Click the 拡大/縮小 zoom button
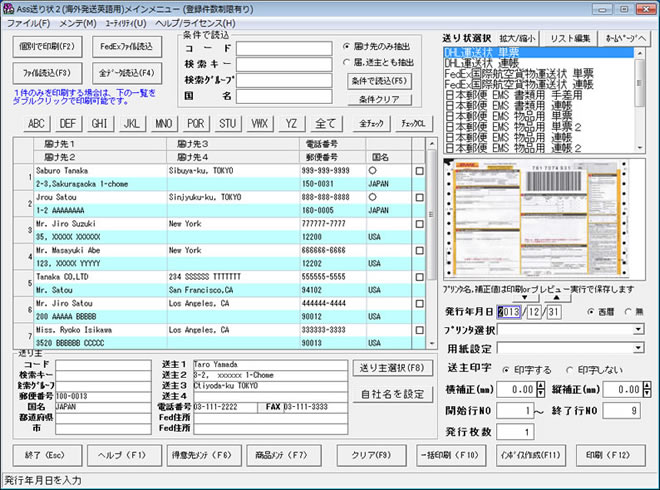This screenshot has height=490, width=660. pyautogui.click(x=519, y=37)
